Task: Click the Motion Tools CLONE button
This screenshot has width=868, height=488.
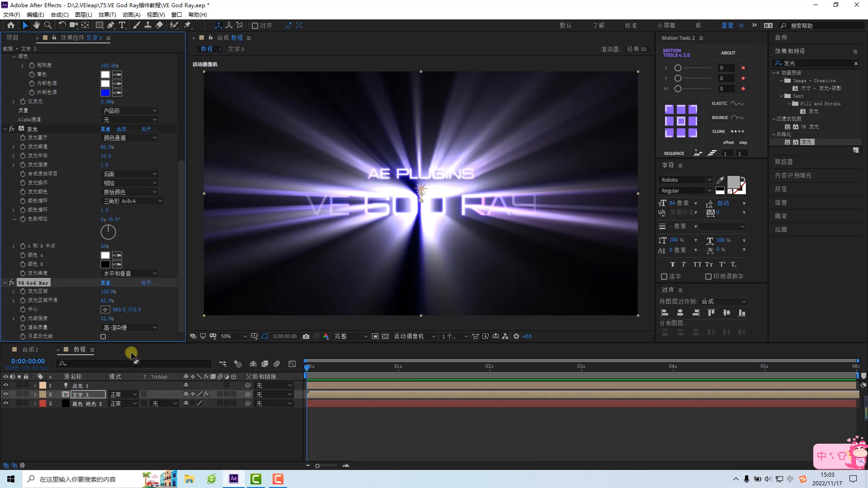Action: [x=728, y=131]
